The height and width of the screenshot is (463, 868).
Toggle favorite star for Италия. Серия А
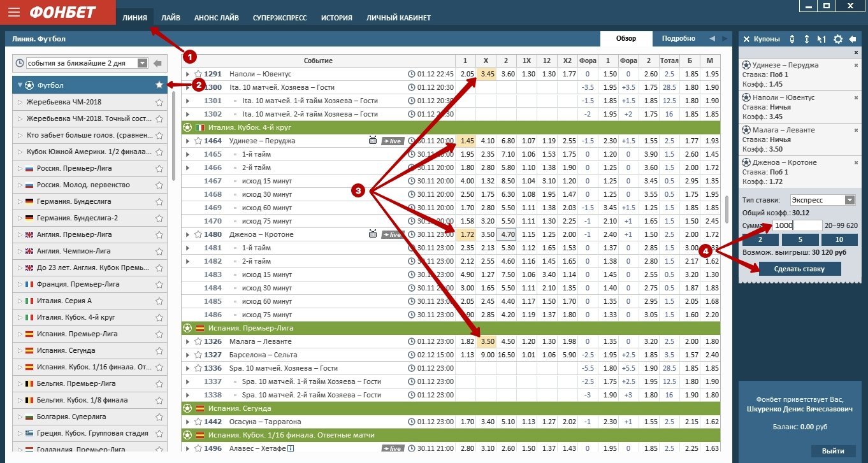(159, 301)
